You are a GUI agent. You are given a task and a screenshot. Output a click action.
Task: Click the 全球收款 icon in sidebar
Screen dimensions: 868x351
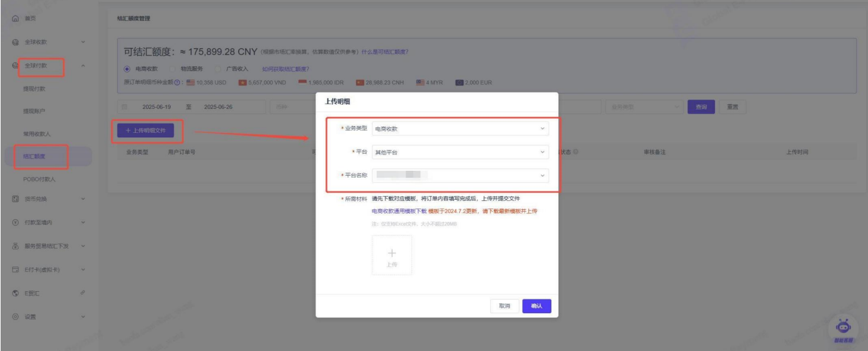14,42
